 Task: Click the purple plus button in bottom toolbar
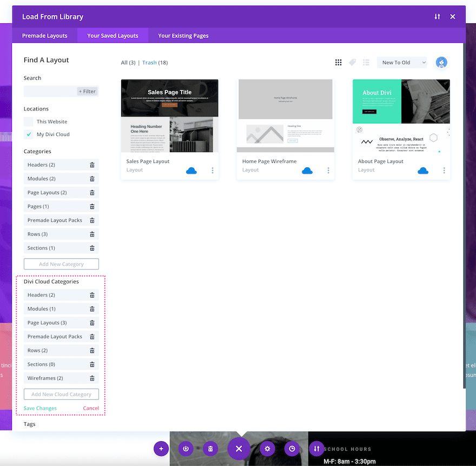click(161, 449)
